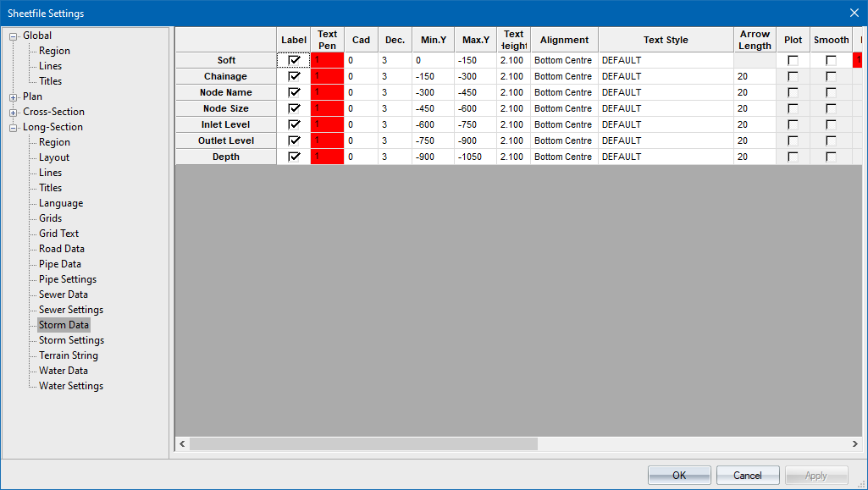Enable the Plot checkbox for Soft row

[793, 61]
